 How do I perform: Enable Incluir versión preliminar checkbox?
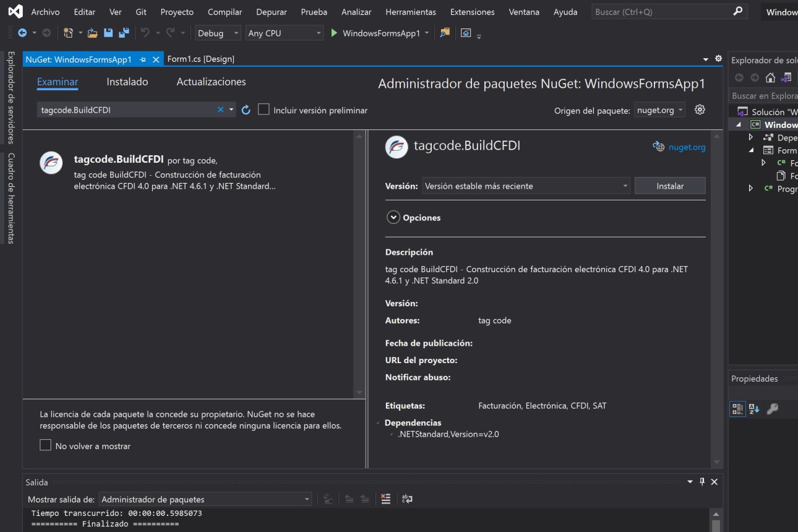[264, 109]
